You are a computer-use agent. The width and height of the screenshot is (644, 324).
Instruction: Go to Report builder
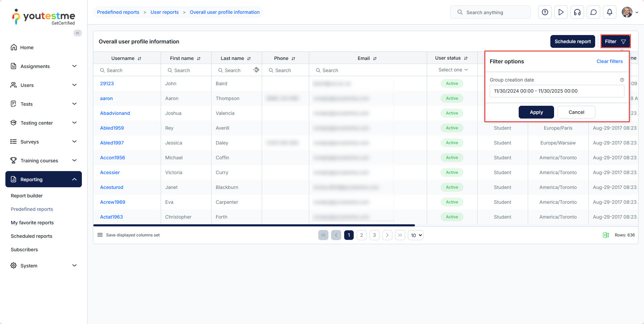point(27,196)
